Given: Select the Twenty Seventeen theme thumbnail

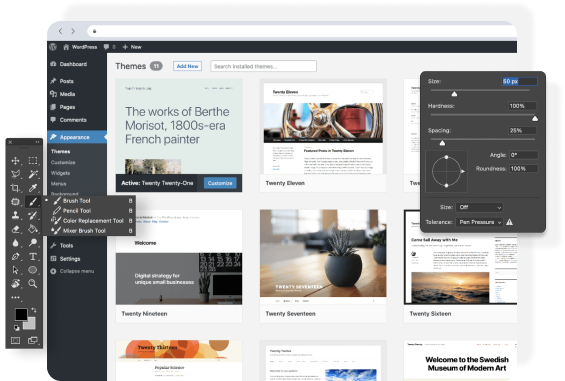Looking at the screenshot, I should click(323, 258).
